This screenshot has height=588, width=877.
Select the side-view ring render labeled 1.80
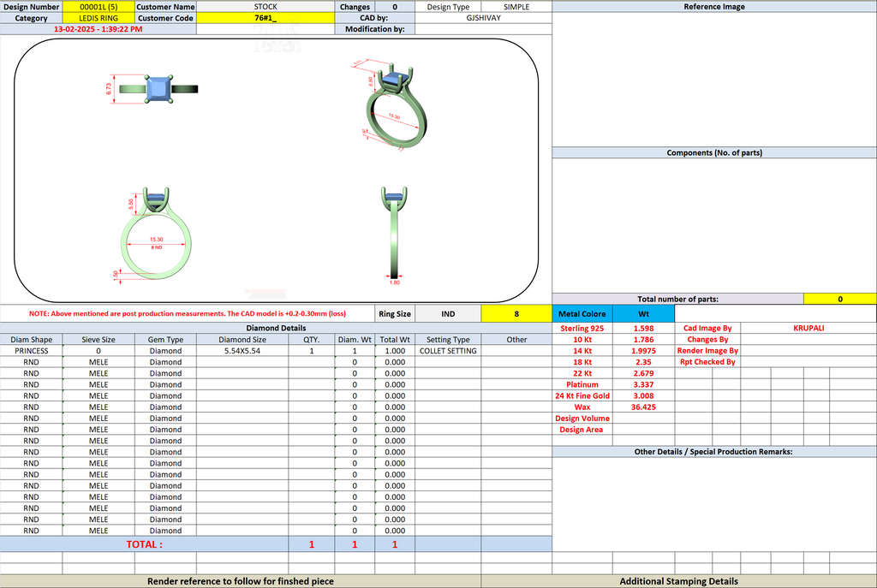[x=394, y=236]
